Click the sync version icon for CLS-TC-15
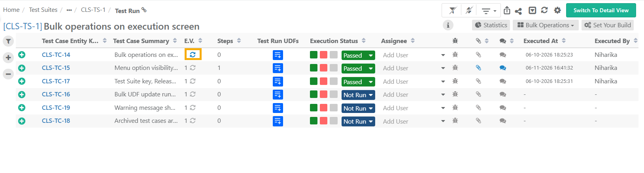644x173 pixels. 193,68
